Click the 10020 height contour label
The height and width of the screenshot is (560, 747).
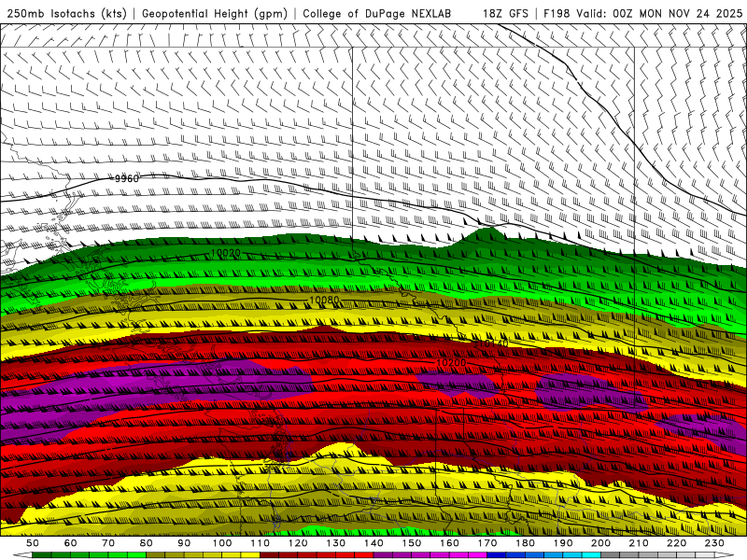pyautogui.click(x=225, y=253)
